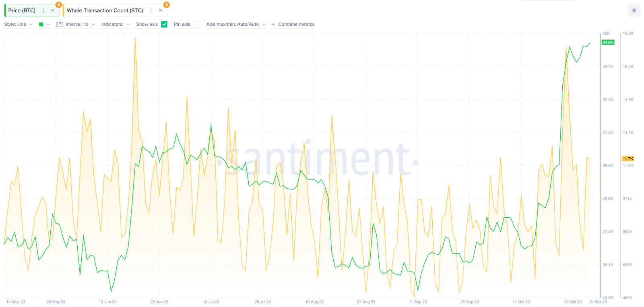Click the candle interval icon
The height and width of the screenshot is (307, 644).
(x=59, y=24)
